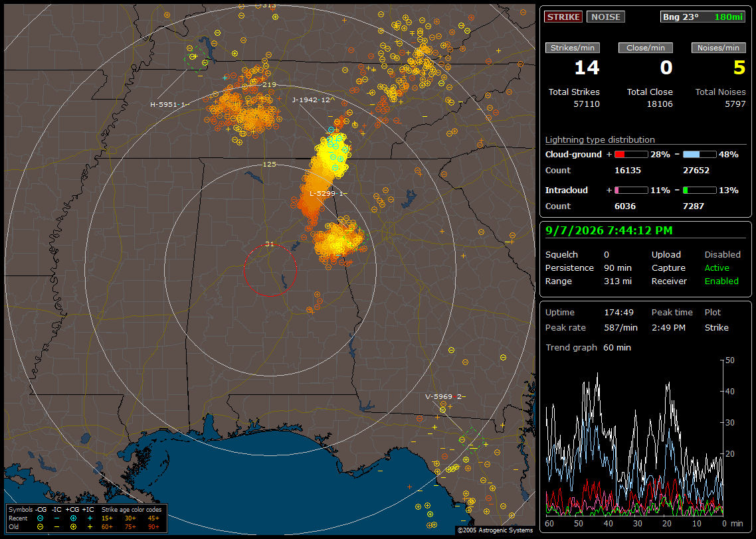Switch to NOISE mode button

[x=606, y=17]
